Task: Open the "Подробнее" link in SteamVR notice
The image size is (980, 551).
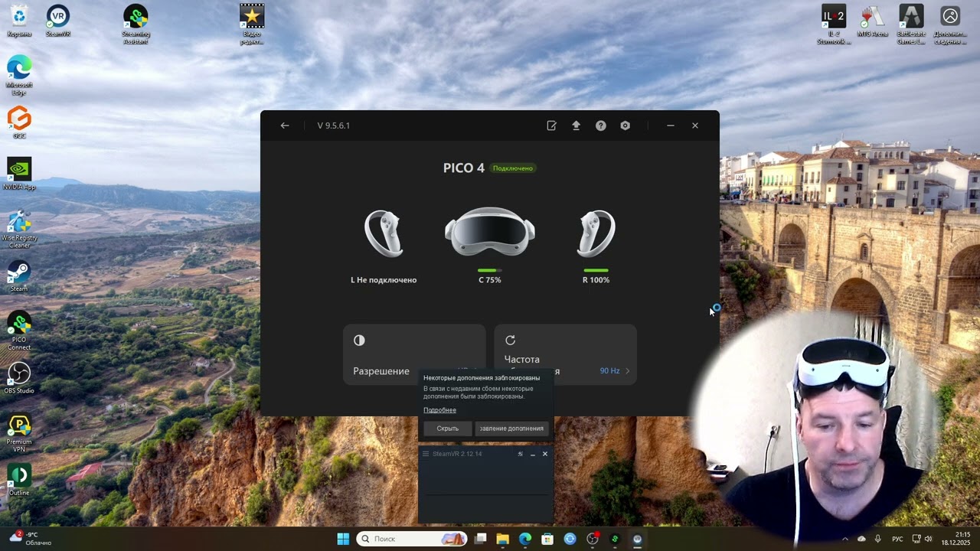Action: [439, 410]
